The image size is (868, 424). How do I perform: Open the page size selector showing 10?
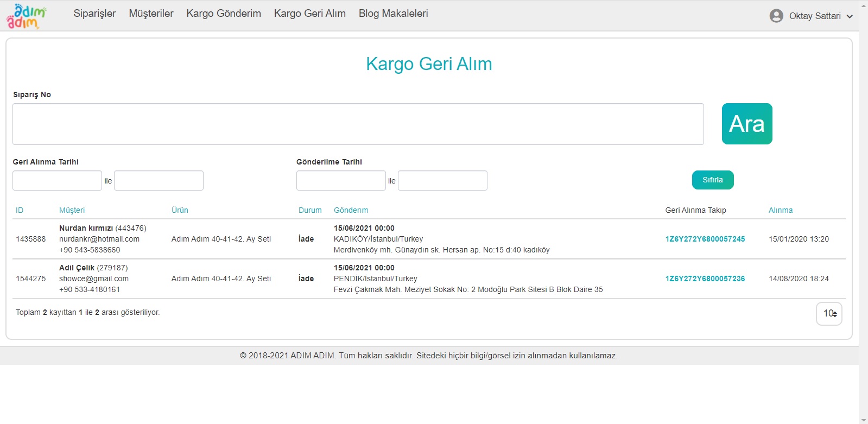pyautogui.click(x=829, y=313)
